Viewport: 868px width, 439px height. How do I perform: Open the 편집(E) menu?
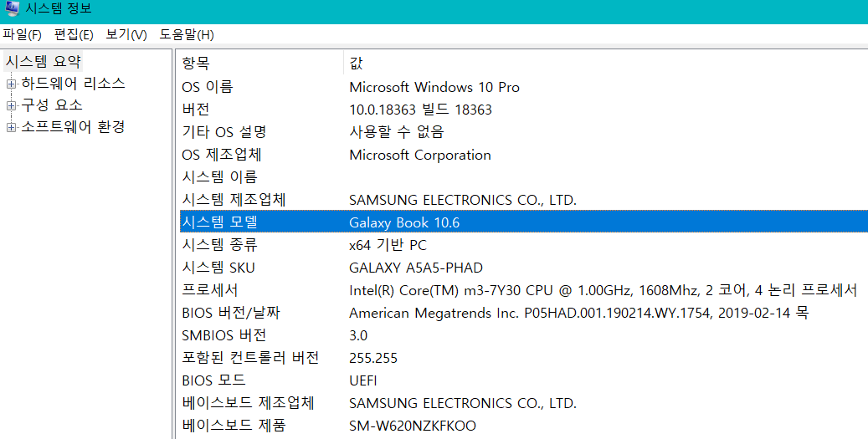[73, 35]
